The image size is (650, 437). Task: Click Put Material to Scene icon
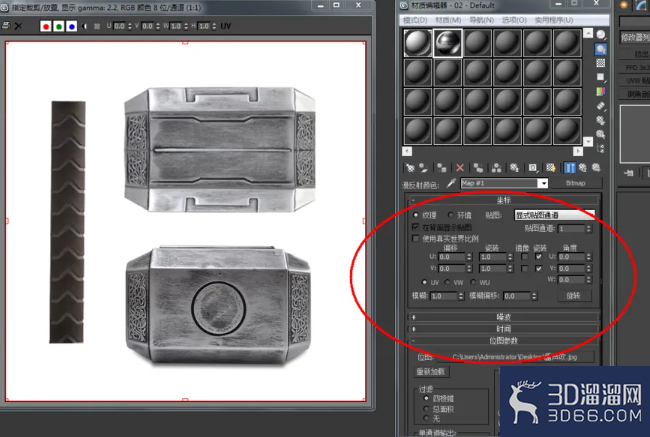tap(423, 168)
